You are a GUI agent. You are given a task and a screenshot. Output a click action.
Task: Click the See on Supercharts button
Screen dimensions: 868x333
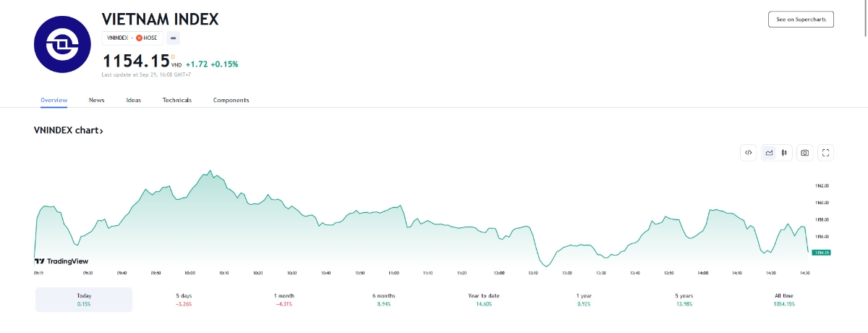point(801,20)
